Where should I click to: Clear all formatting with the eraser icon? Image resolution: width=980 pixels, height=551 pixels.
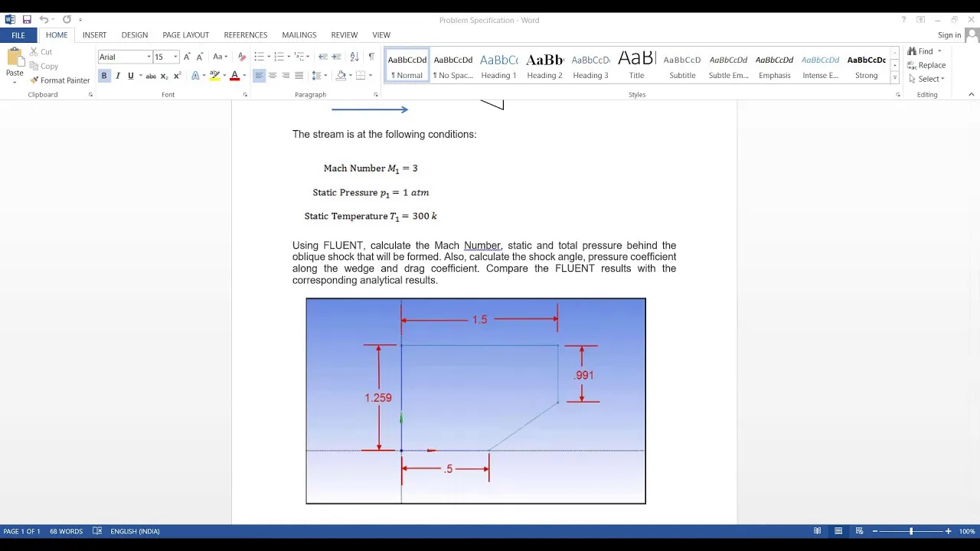[242, 57]
